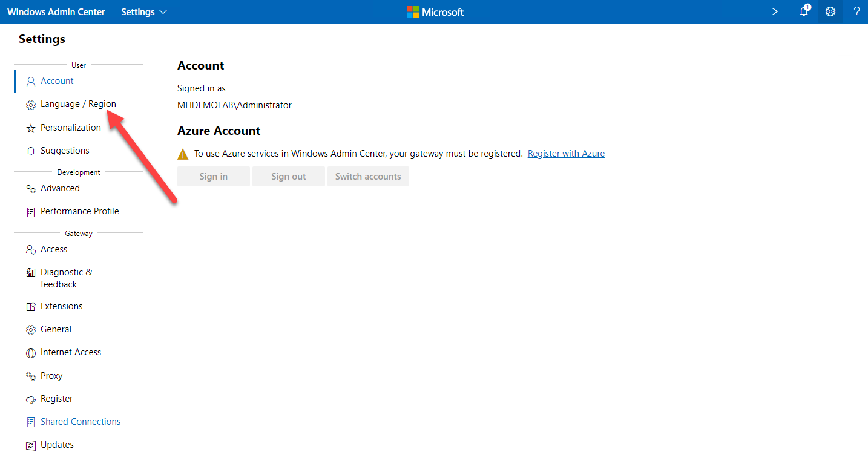Viewport: 868px width, 458px height.
Task: Click the Proxy gears icon
Action: pos(31,376)
